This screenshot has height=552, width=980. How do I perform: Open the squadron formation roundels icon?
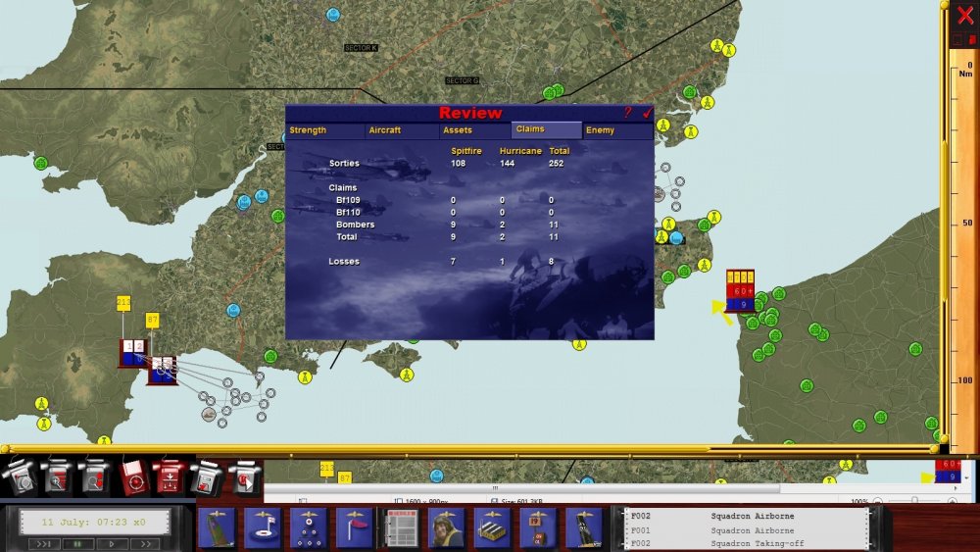tap(308, 527)
